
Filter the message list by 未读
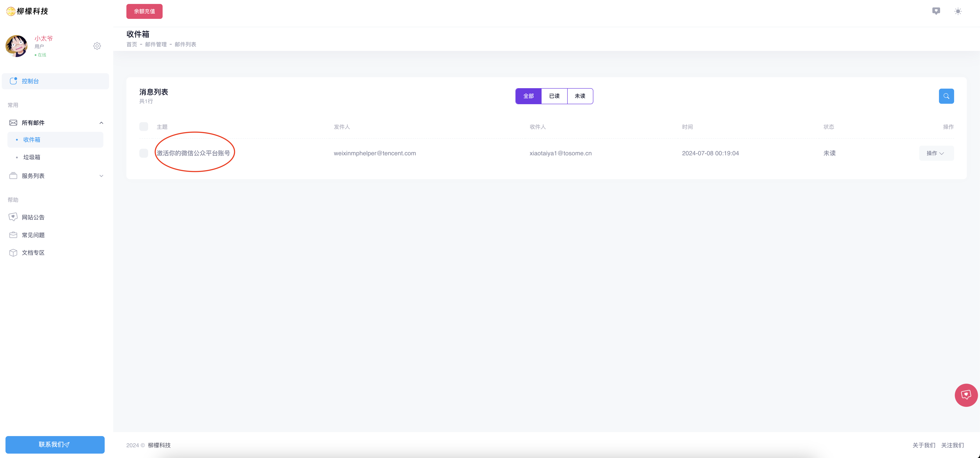pos(580,96)
